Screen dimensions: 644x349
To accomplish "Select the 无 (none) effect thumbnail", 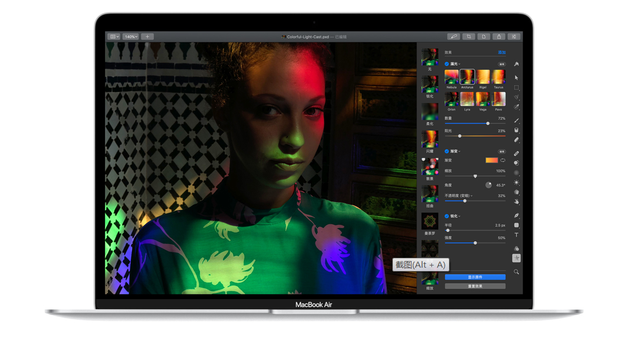I will point(430,57).
